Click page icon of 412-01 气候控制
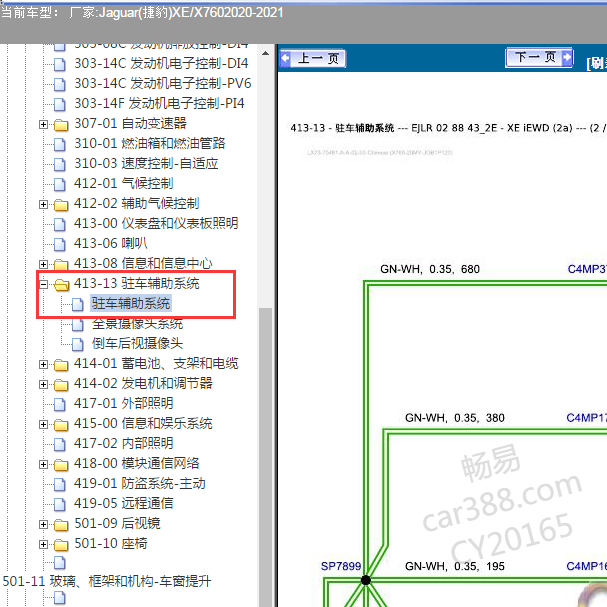Image resolution: width=607 pixels, height=607 pixels. click(x=60, y=184)
